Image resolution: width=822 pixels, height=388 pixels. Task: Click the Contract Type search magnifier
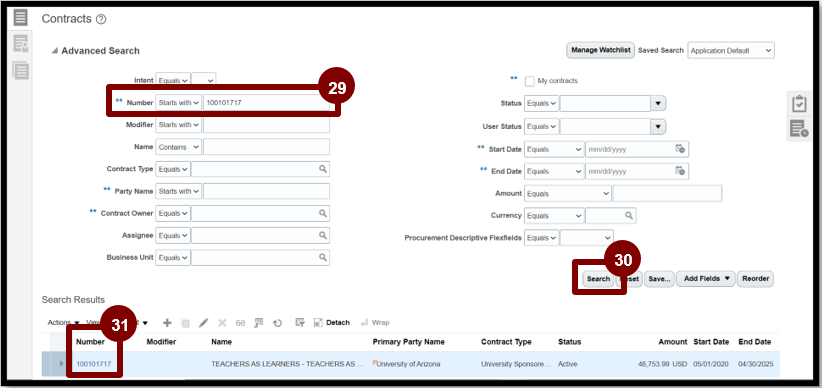click(323, 169)
